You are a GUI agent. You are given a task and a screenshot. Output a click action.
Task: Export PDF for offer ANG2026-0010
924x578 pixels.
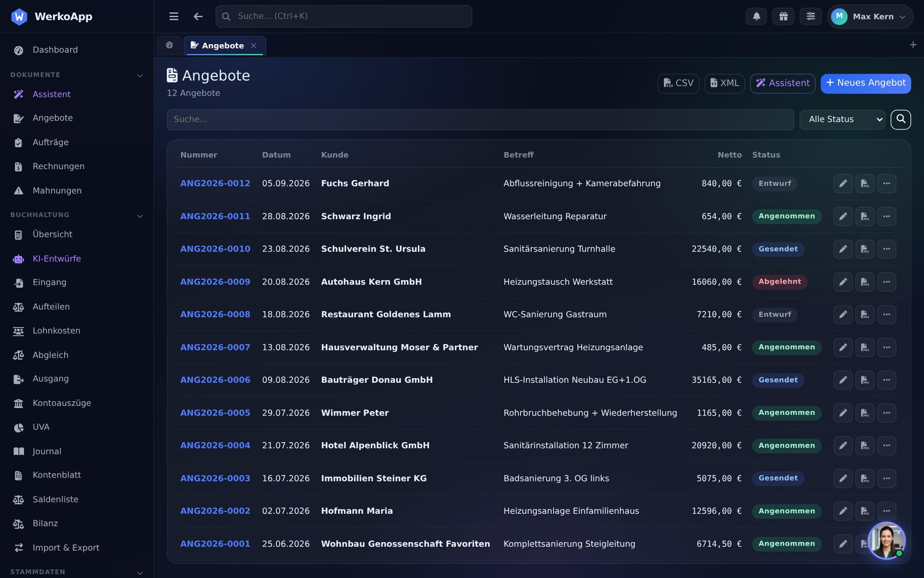tap(865, 249)
